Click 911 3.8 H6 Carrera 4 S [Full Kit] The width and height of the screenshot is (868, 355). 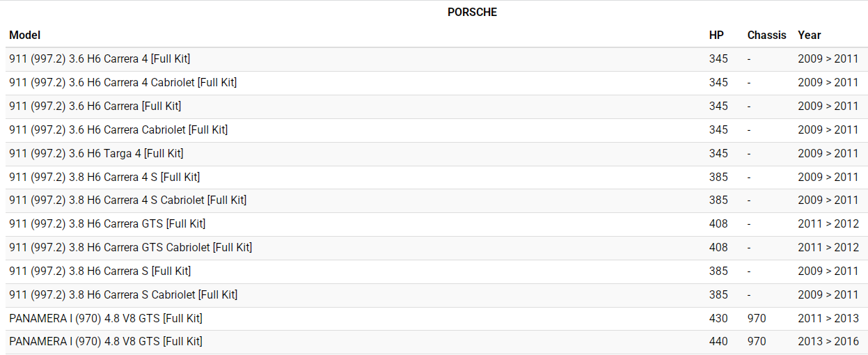[104, 177]
